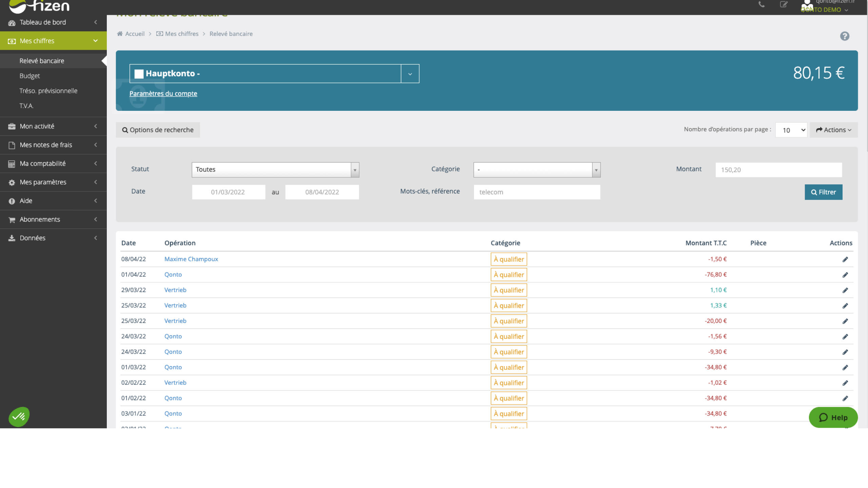868x488 pixels.
Task: Select Tréso. prévisionnelle in sidebar
Action: point(48,91)
